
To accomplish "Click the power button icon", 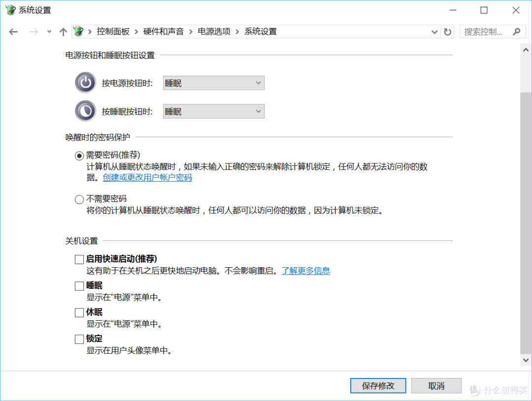I will [x=85, y=83].
